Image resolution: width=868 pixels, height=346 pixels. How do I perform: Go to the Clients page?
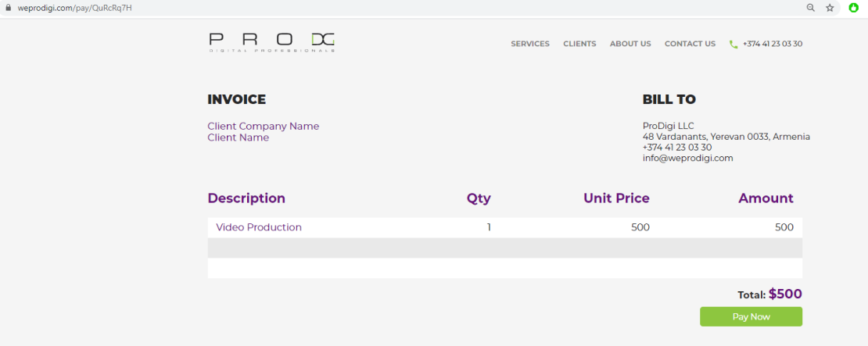579,44
